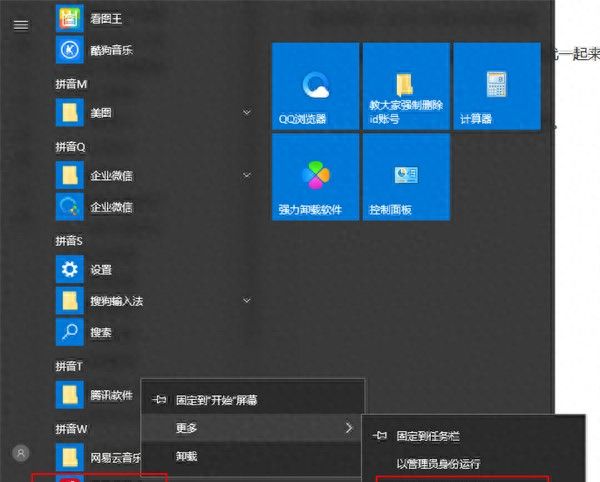600x482 pixels.
Task: Open the 强力卸载软件 tile
Action: coord(315,177)
